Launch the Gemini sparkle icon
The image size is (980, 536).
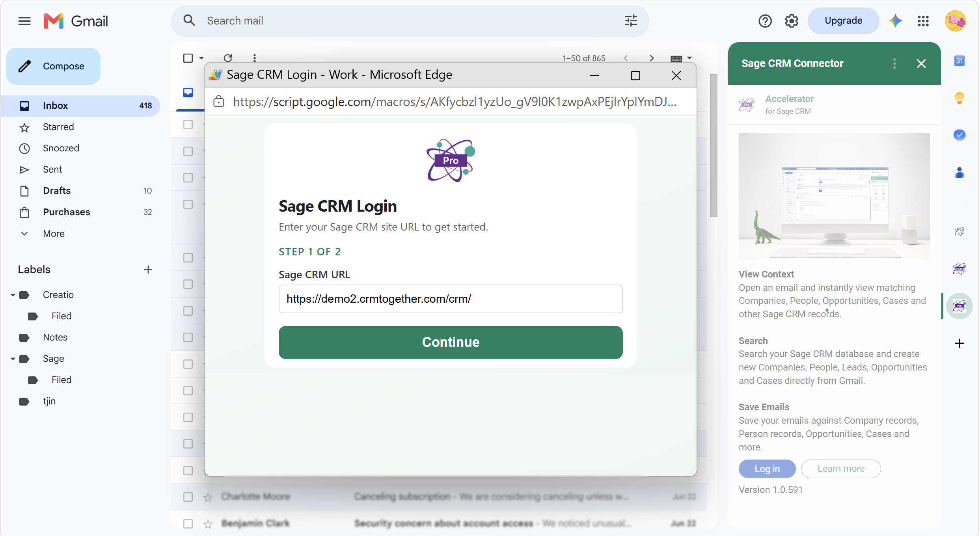tap(895, 21)
